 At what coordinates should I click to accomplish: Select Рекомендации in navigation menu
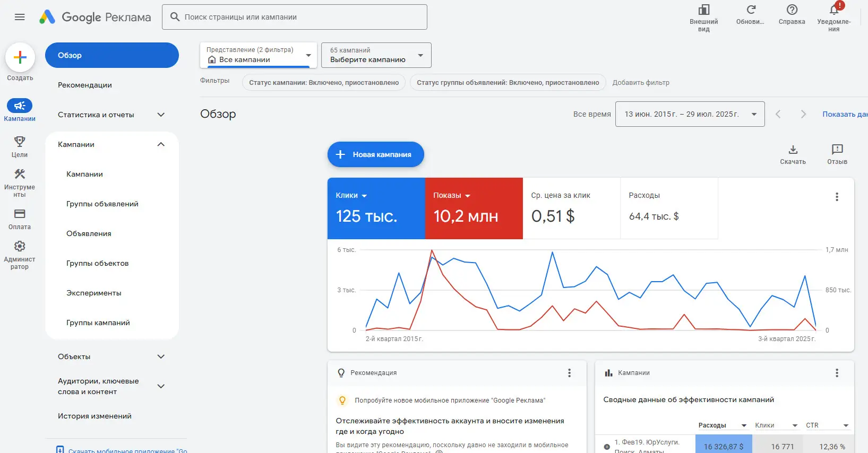[x=85, y=85]
